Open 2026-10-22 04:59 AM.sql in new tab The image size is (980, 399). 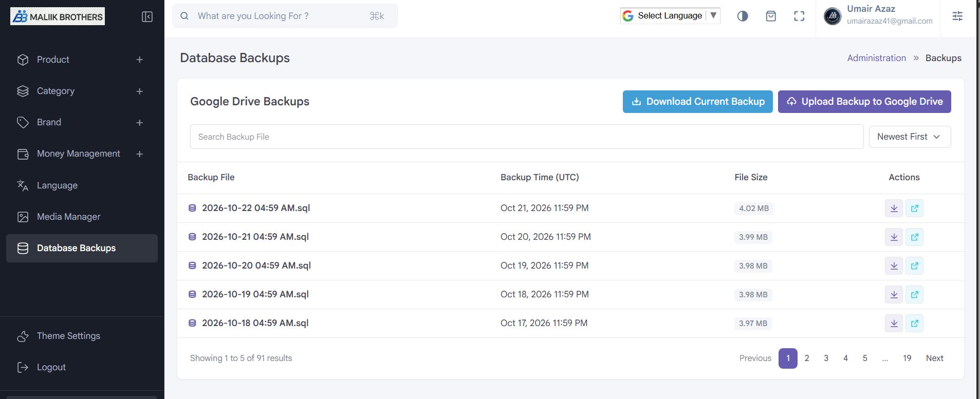click(x=915, y=208)
